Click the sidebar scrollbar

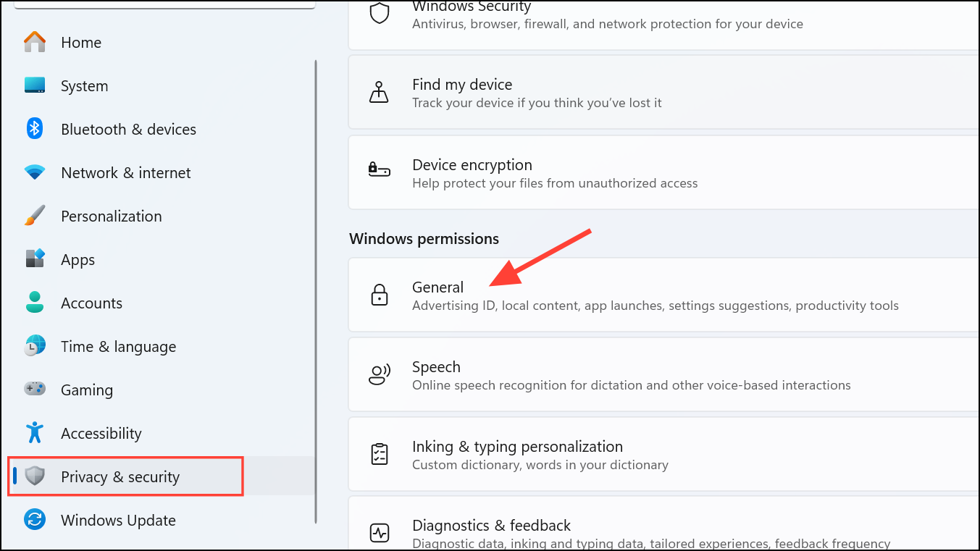pos(317,290)
